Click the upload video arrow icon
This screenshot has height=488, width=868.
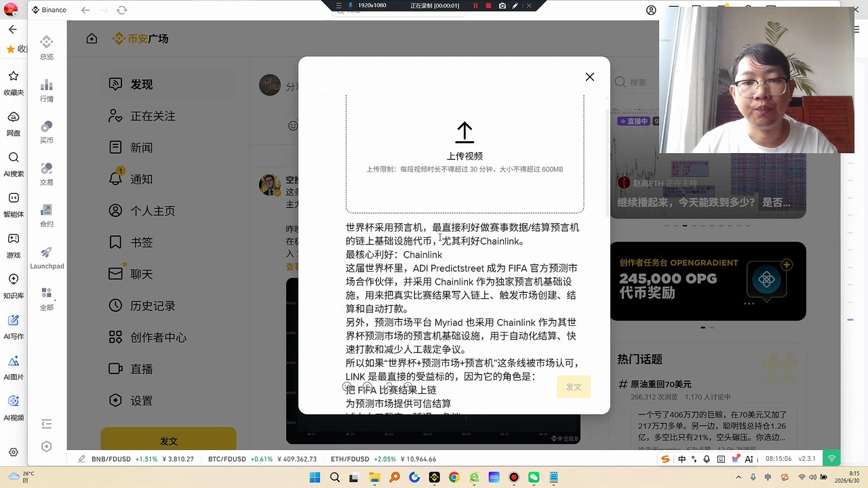[465, 132]
